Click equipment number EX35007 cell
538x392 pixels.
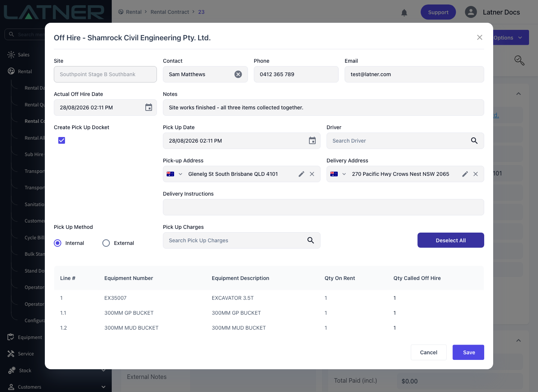coord(115,298)
